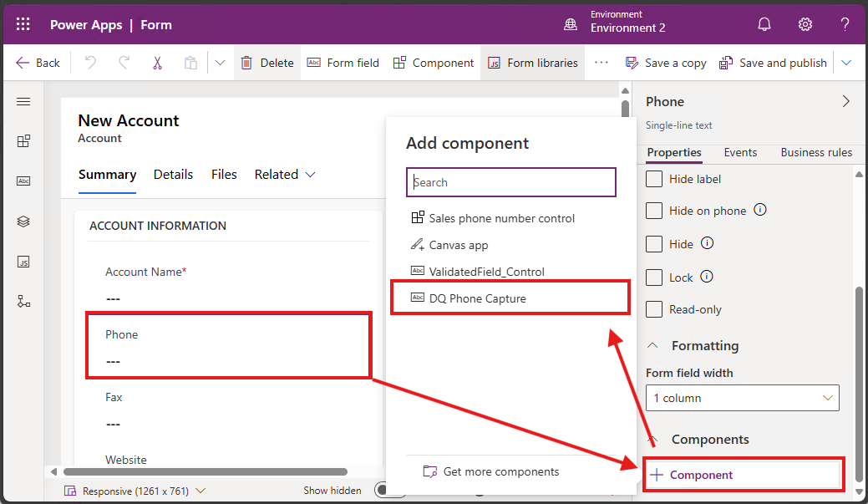Screen dimensions: 868x504
Task: Open the settings gear
Action: click(x=805, y=24)
